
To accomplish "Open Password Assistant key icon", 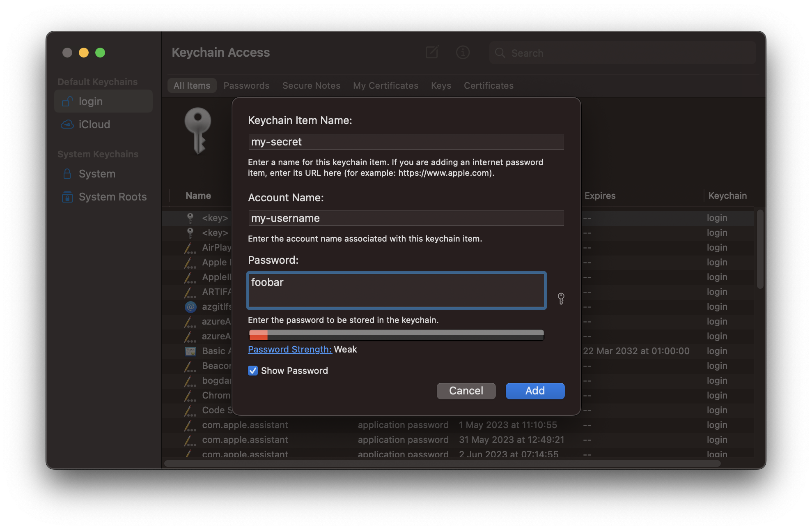I will (561, 298).
